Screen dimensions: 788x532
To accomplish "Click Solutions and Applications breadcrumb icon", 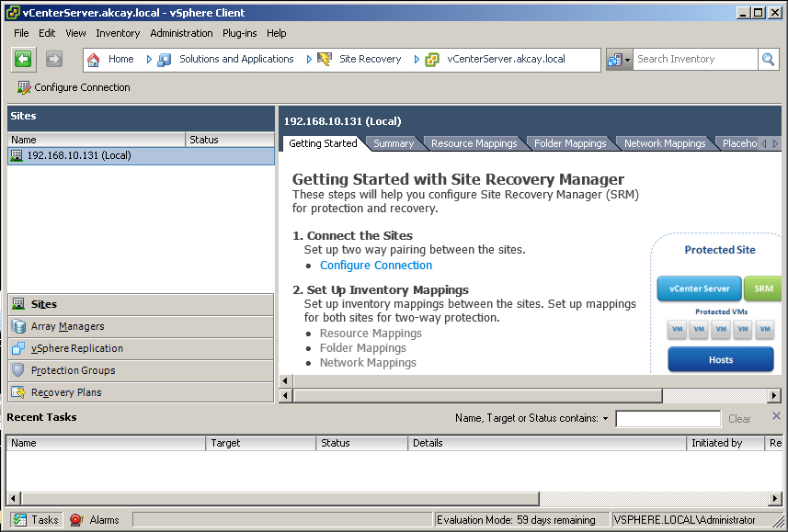I will 165,60.
